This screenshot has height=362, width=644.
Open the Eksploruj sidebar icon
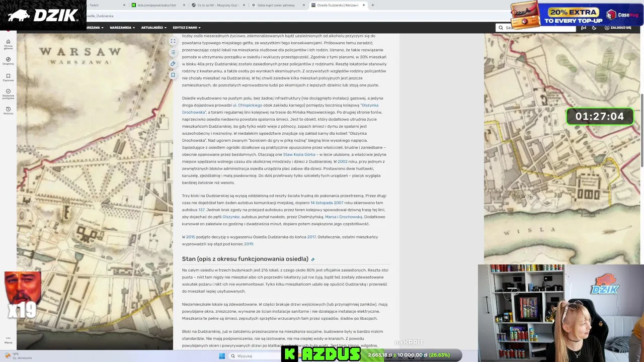coord(8,61)
